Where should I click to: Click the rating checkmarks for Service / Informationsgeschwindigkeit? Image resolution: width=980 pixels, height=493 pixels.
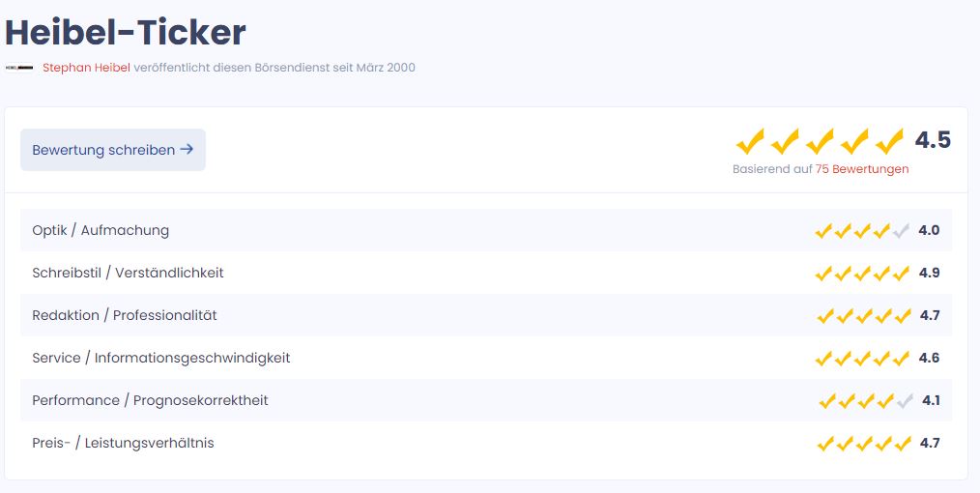[862, 359]
